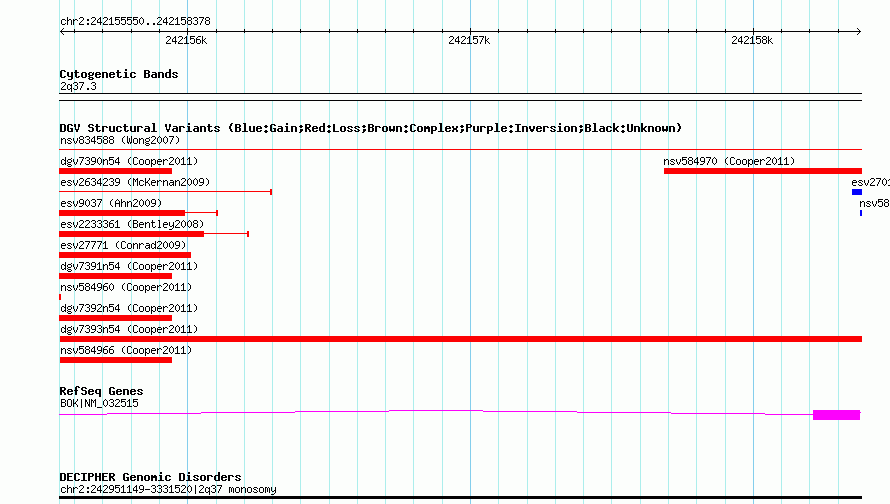This screenshot has height=504, width=890.
Task: Select the dgv7390n54 (Cooper2011) variant label
Action: point(129,161)
